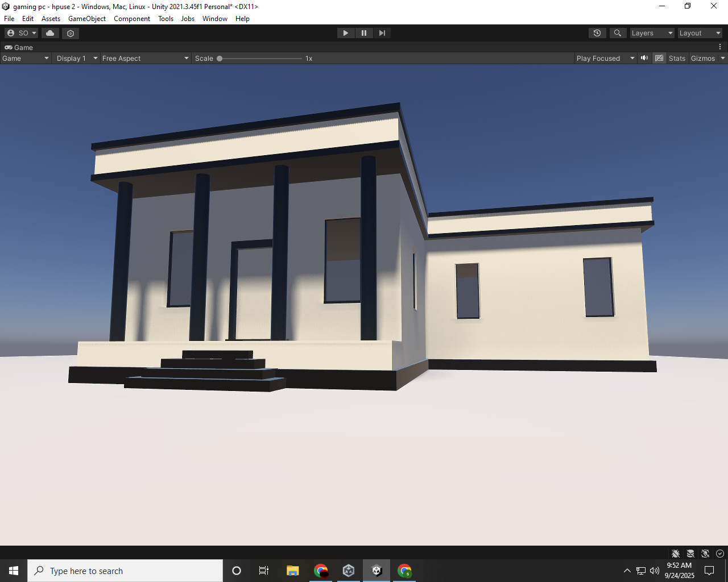Open Task View on the taskbar
Image resolution: width=728 pixels, height=582 pixels.
[264, 571]
